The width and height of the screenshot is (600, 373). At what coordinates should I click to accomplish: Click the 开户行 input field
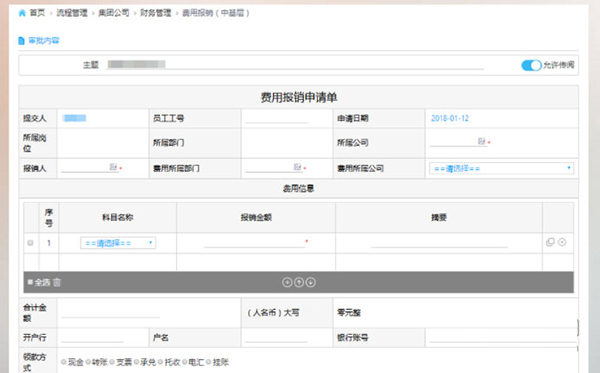point(92,337)
